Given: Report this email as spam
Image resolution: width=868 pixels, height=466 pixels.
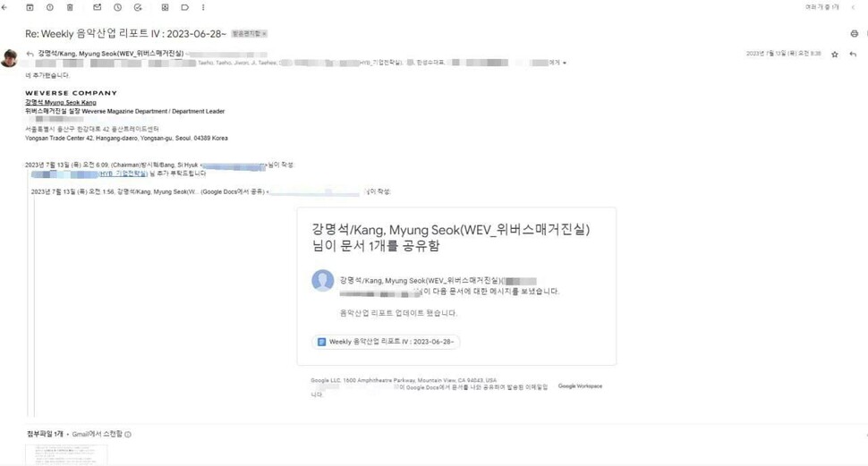Looking at the screenshot, I should click(x=50, y=7).
